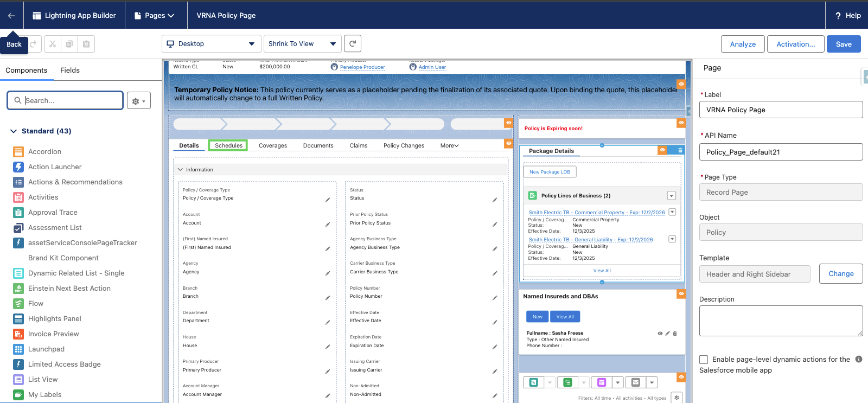
Task: Refresh the canvas with the reload icon
Action: point(353,44)
